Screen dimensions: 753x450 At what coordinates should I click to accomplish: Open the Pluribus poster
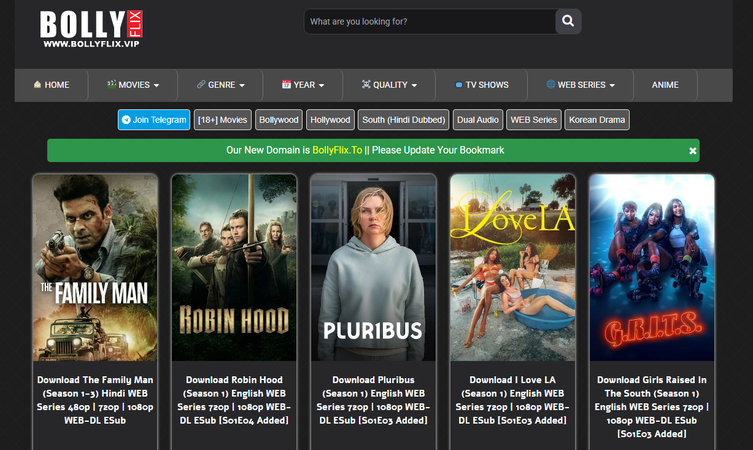pos(374,268)
